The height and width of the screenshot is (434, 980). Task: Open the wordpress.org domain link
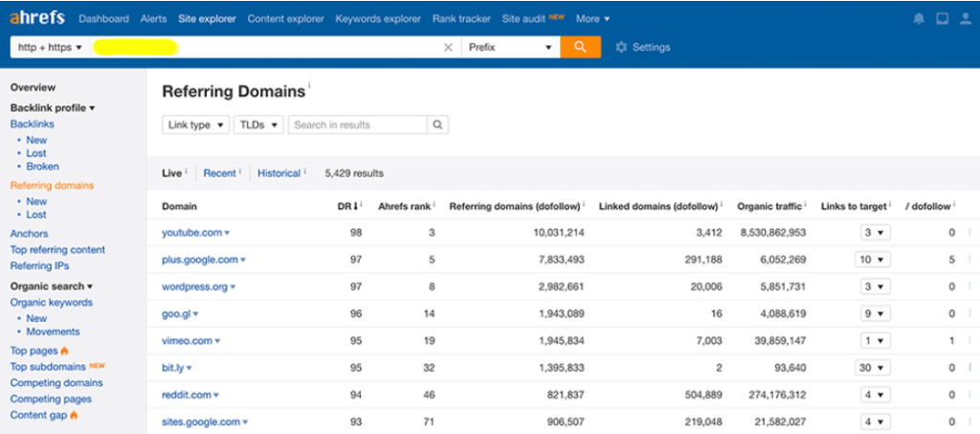coord(195,286)
